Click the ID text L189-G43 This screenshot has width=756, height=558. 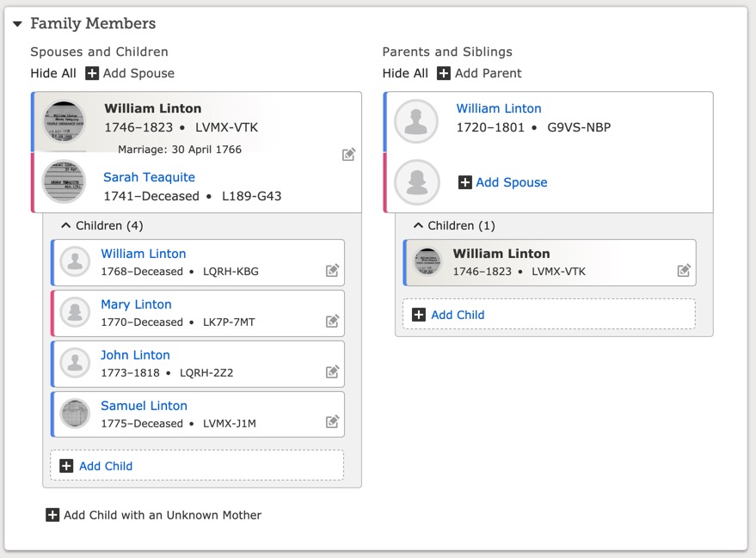pyautogui.click(x=251, y=196)
